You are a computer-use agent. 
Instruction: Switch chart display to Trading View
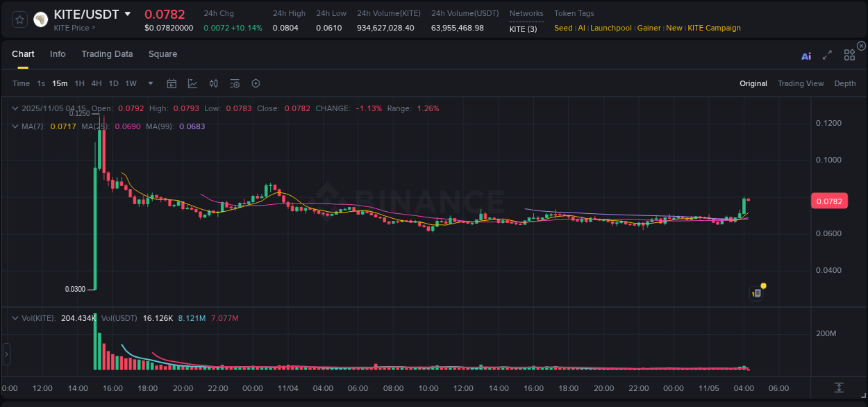(801, 83)
